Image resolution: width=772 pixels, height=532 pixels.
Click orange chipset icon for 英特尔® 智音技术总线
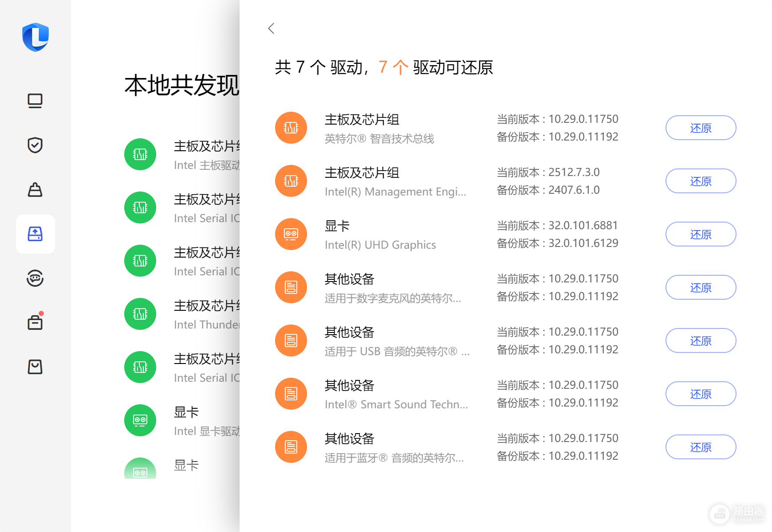291,128
